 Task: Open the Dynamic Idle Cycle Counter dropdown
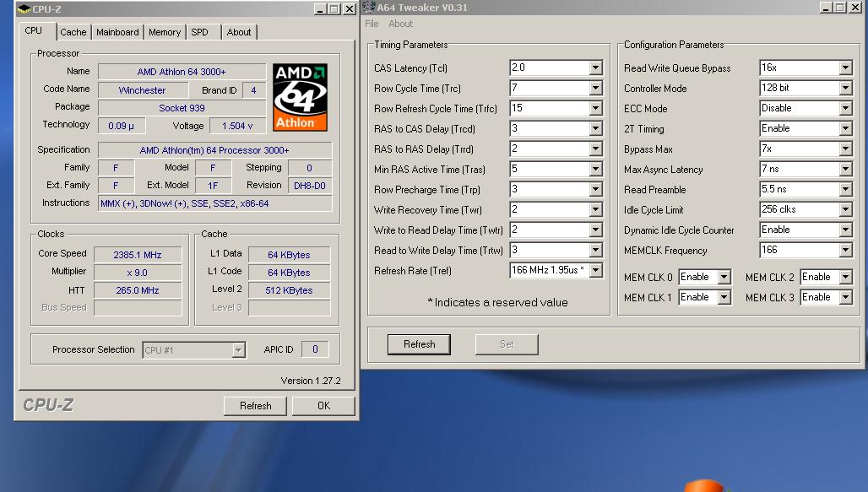(845, 230)
